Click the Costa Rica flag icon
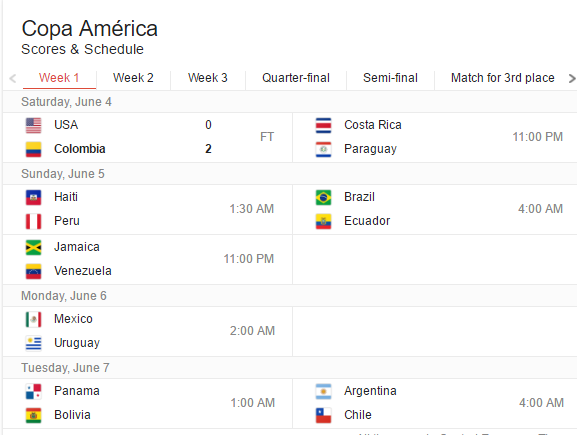Screen dimensions: 577x435 323,125
